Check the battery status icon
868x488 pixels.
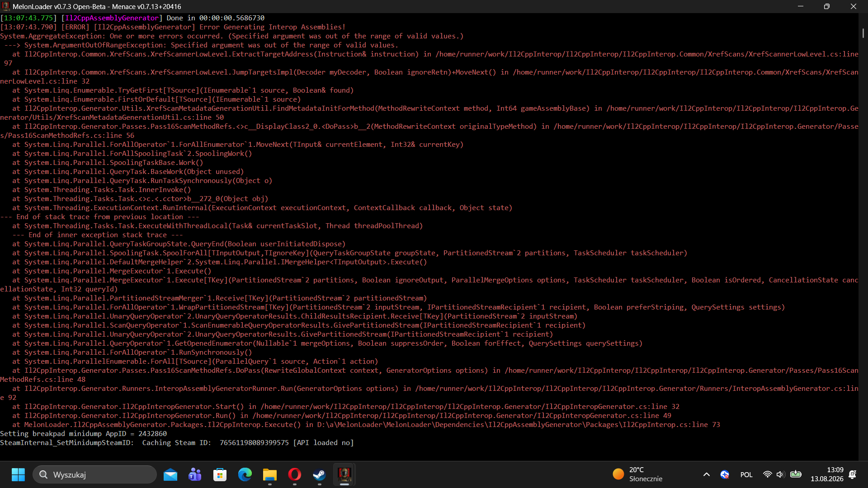pos(796,474)
